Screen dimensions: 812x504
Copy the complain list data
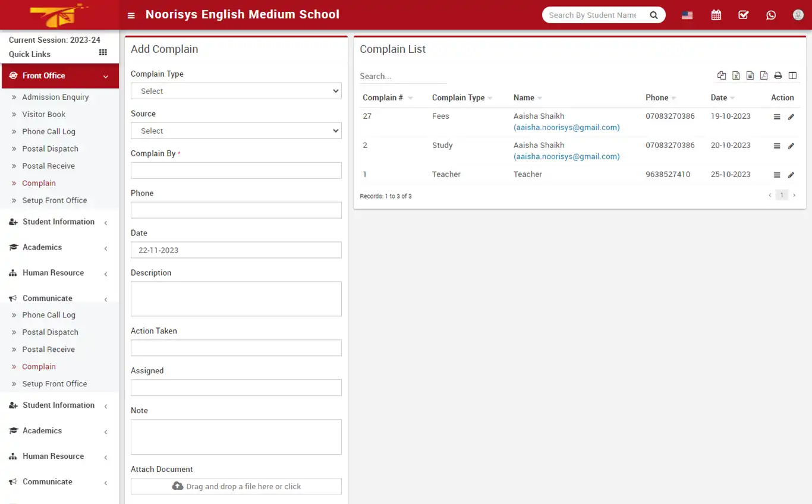point(722,75)
